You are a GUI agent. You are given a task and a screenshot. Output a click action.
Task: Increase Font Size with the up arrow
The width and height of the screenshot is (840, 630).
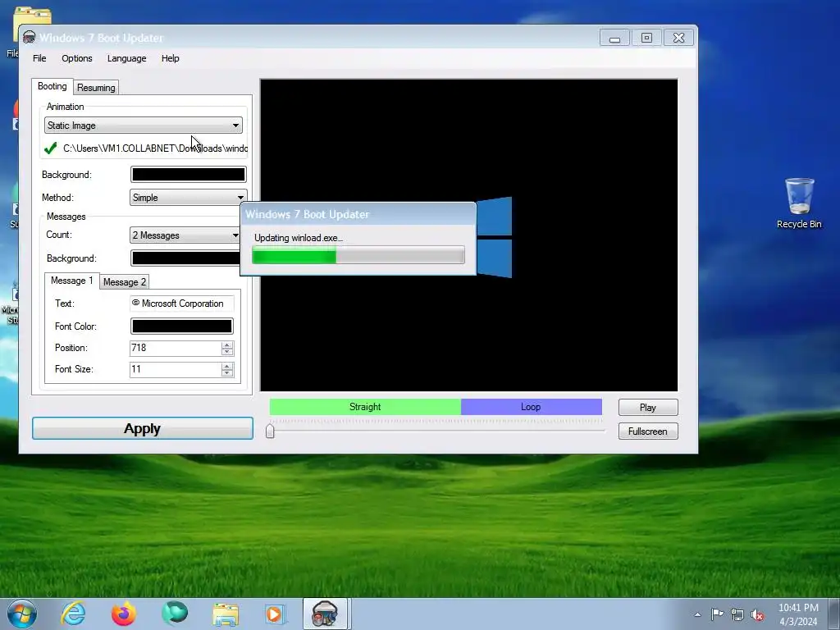click(x=227, y=366)
